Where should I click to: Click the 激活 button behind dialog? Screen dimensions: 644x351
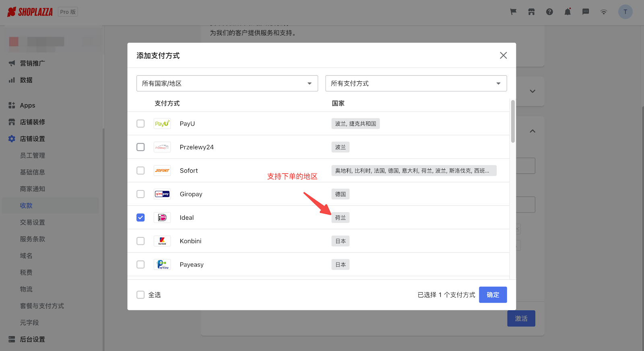521,318
